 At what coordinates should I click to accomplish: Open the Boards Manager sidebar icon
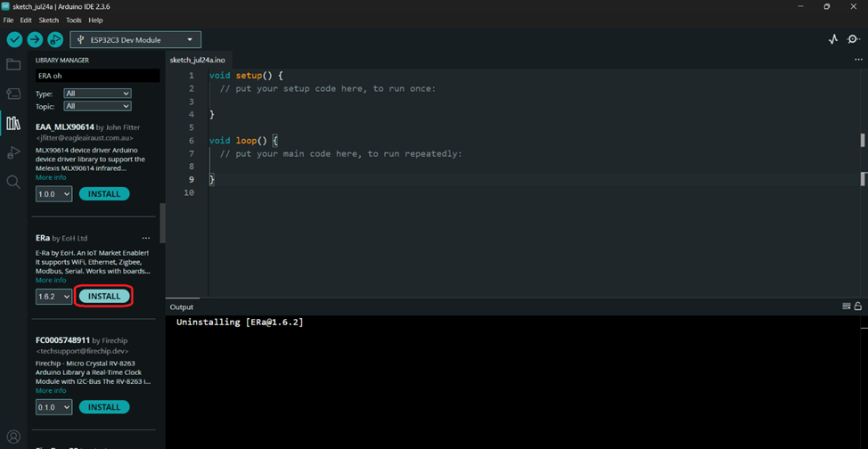click(13, 93)
